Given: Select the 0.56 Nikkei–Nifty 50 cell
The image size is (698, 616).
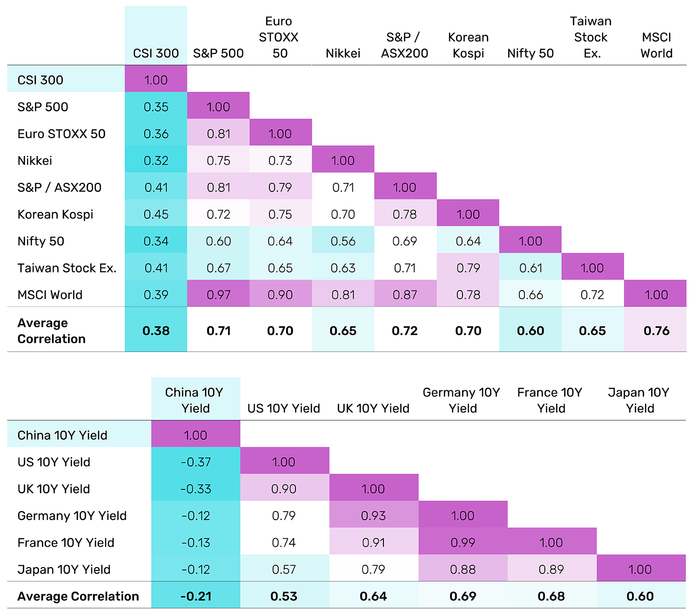Looking at the screenshot, I should tap(343, 241).
